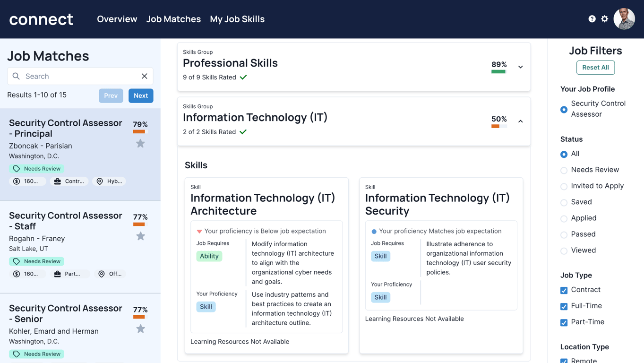Toggle the Full-Time checkbox

click(564, 306)
